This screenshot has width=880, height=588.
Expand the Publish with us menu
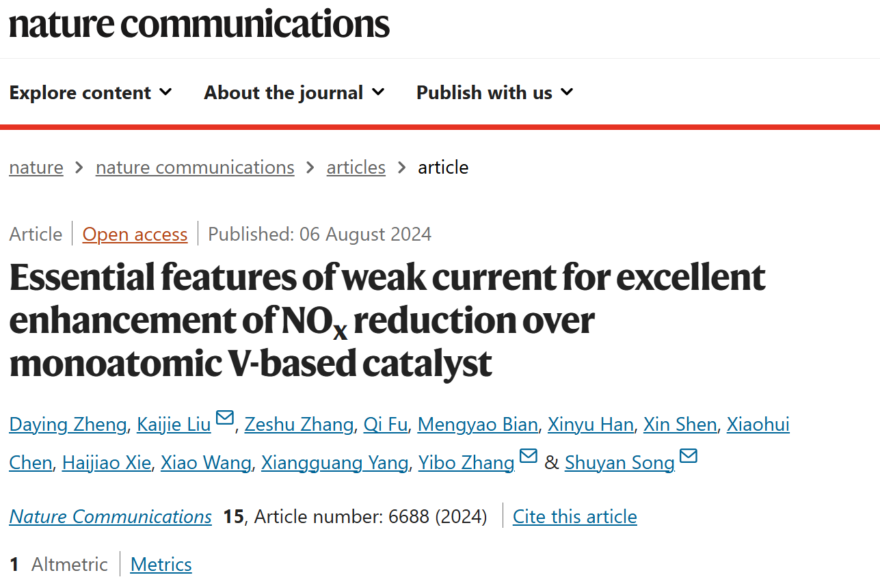(x=494, y=92)
